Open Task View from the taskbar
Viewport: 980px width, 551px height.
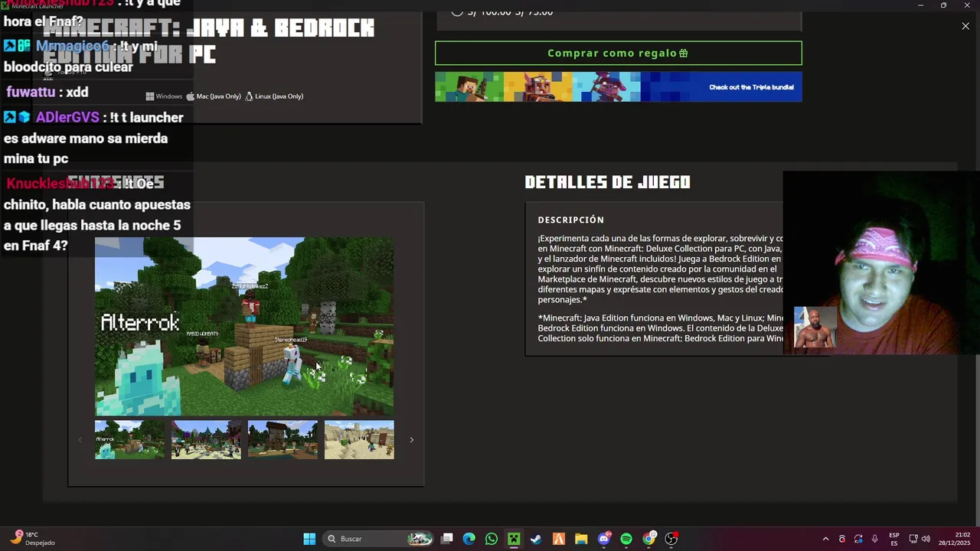click(x=447, y=539)
